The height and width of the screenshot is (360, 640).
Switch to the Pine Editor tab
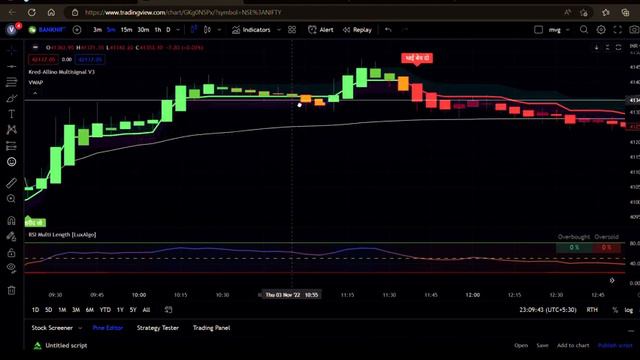click(x=108, y=328)
